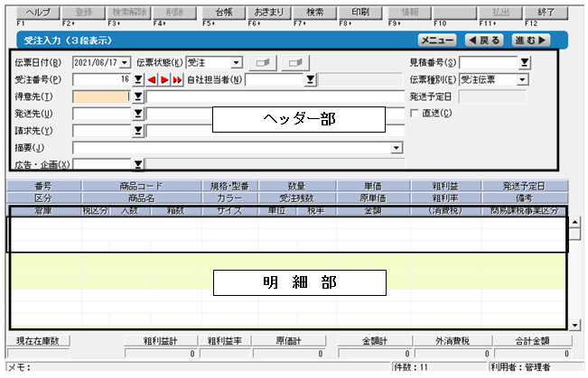
Task: Open 請求先 lookup arrow
Action: coord(138,131)
